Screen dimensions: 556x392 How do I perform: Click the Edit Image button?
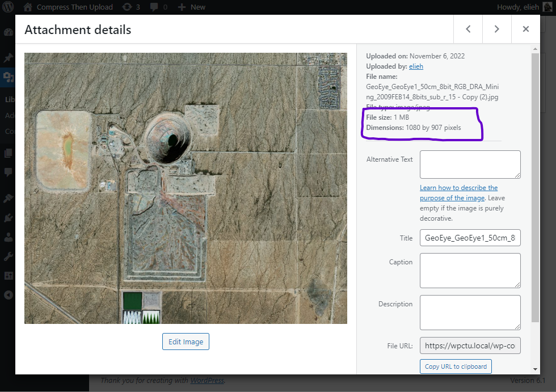[186, 342]
